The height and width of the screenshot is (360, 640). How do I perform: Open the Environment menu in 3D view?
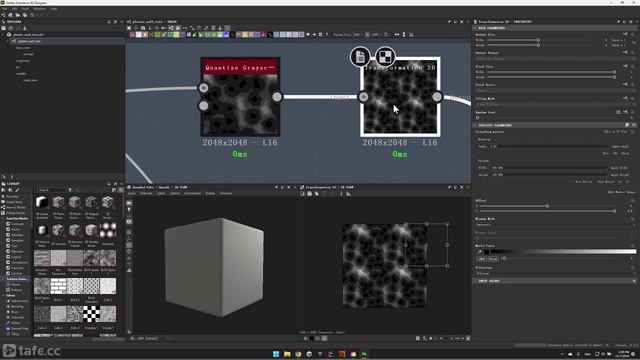click(192, 193)
